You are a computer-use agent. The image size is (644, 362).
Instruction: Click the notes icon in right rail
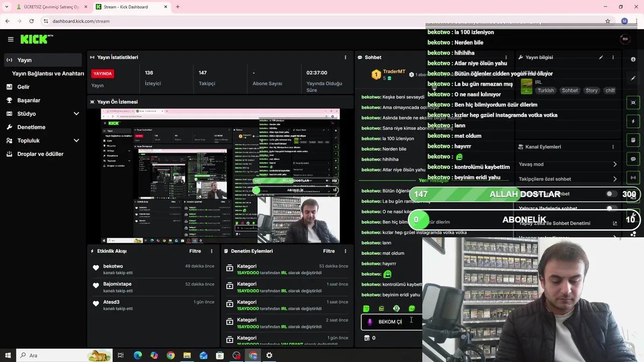(633, 140)
